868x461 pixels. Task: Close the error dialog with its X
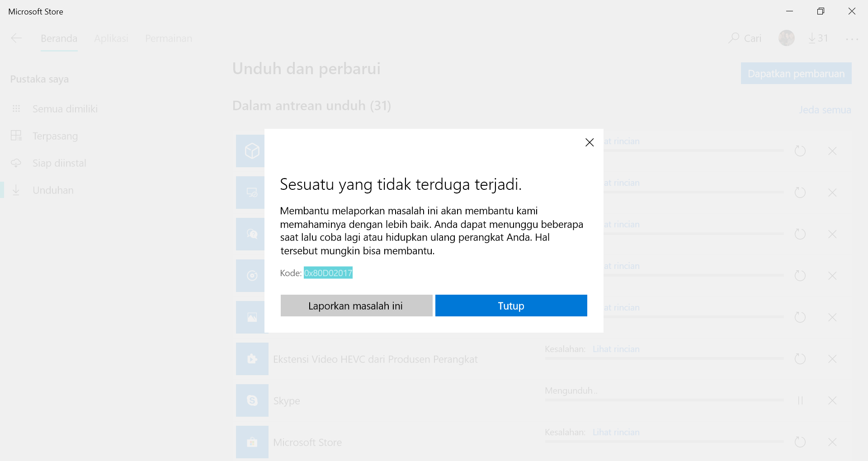click(x=590, y=142)
